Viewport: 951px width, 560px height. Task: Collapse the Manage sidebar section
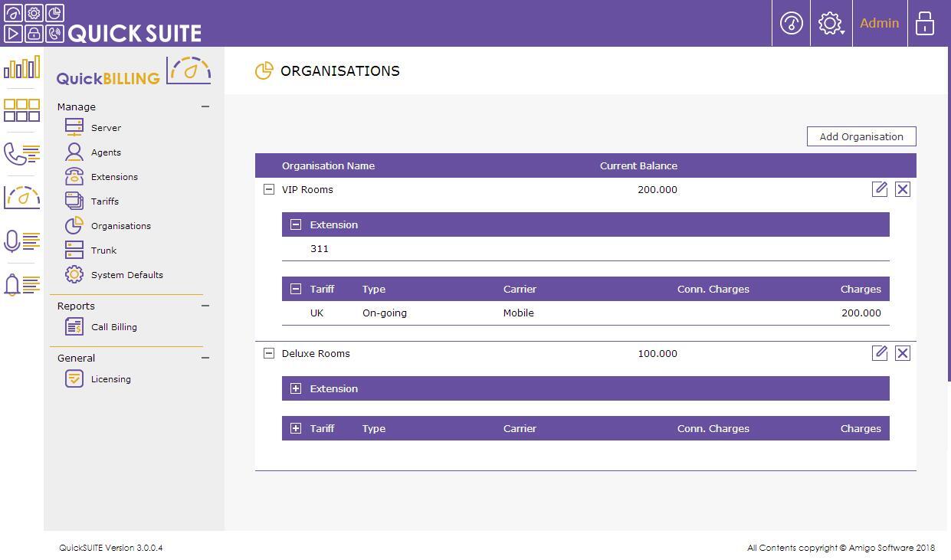point(205,106)
